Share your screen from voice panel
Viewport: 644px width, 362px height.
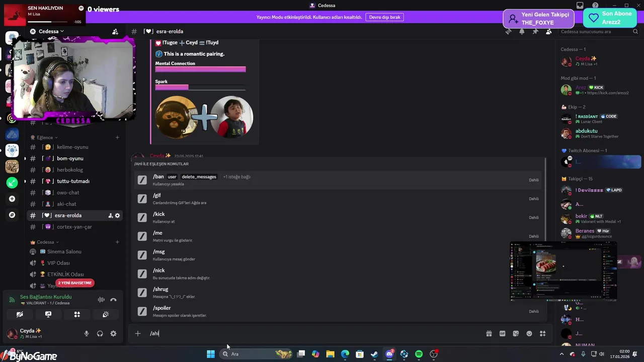[48, 314]
